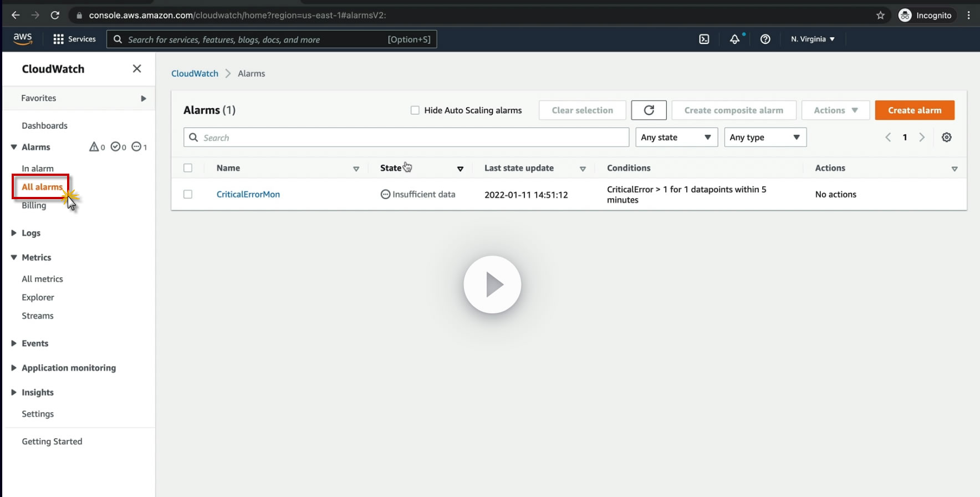Close the CloudWatch navigation panel
Image resolution: width=980 pixels, height=497 pixels.
[x=137, y=69]
